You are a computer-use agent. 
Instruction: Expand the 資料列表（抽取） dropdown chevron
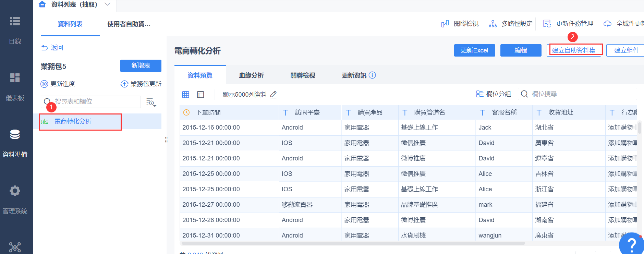click(107, 4)
